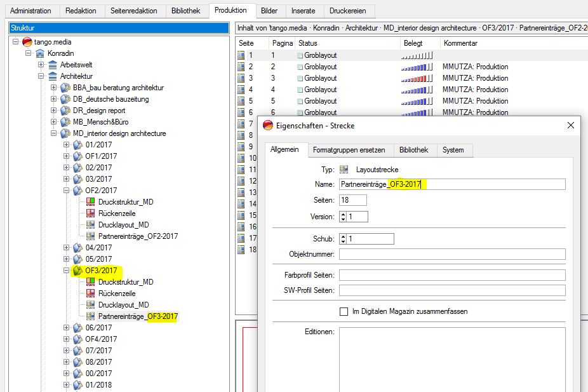Screen dimensions: 588x392
Task: Click the Konradin publisher icon
Action: coord(39,53)
